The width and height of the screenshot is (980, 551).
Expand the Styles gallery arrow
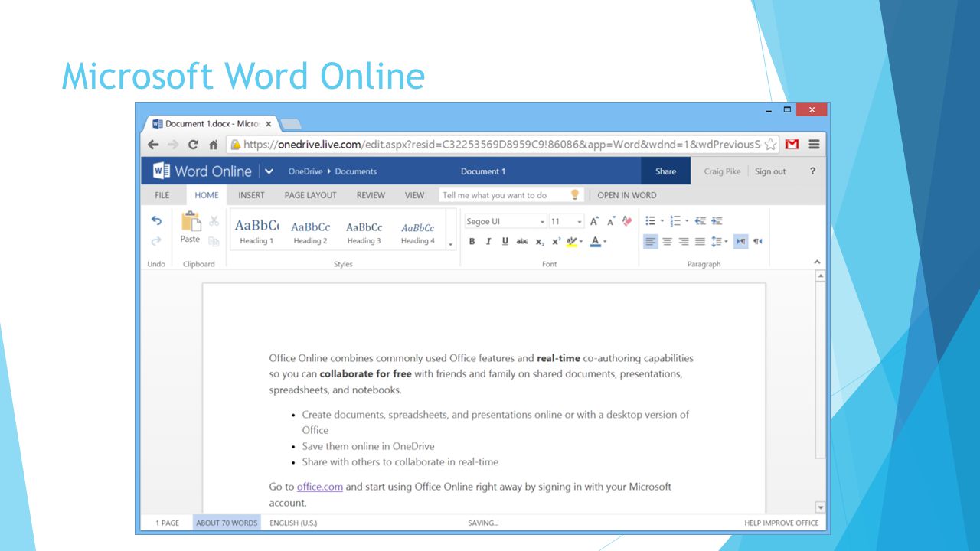[x=450, y=245]
